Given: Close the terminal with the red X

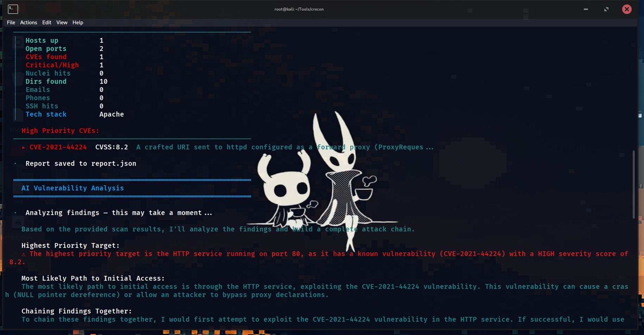Looking at the screenshot, I should pos(627,9).
